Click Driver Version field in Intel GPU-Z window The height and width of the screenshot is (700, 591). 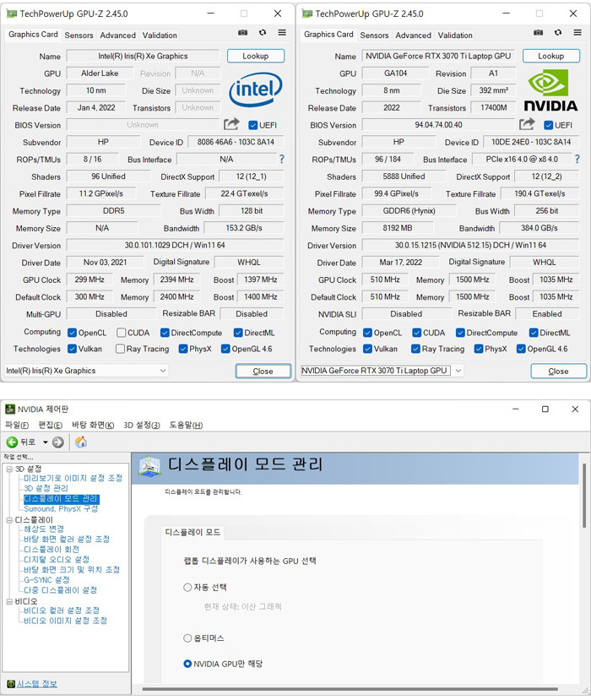pyautogui.click(x=175, y=245)
